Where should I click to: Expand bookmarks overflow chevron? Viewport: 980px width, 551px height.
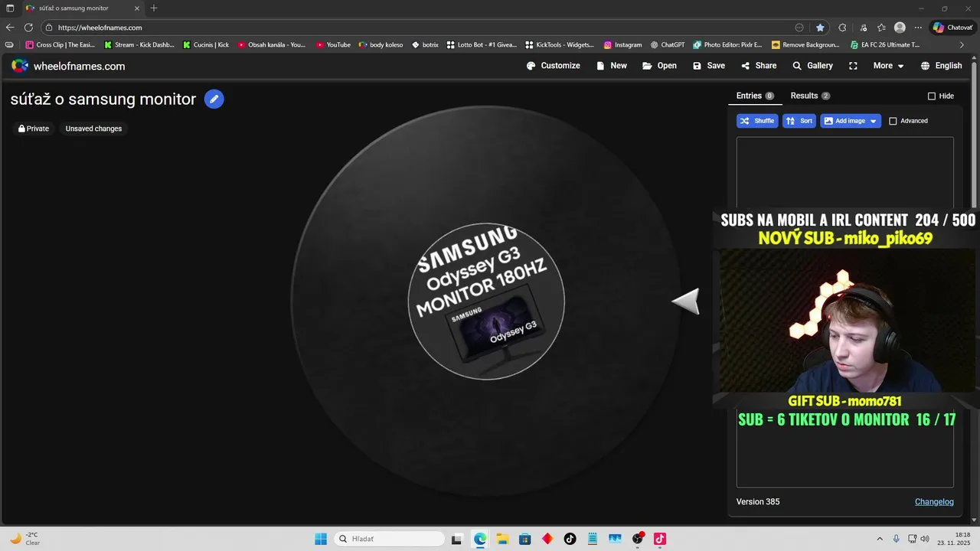click(962, 45)
